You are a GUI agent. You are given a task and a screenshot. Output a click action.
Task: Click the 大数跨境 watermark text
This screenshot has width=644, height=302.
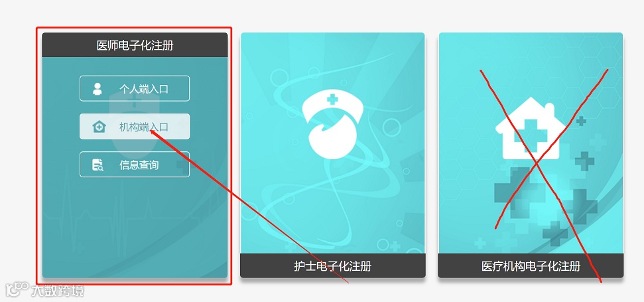pyautogui.click(x=58, y=291)
